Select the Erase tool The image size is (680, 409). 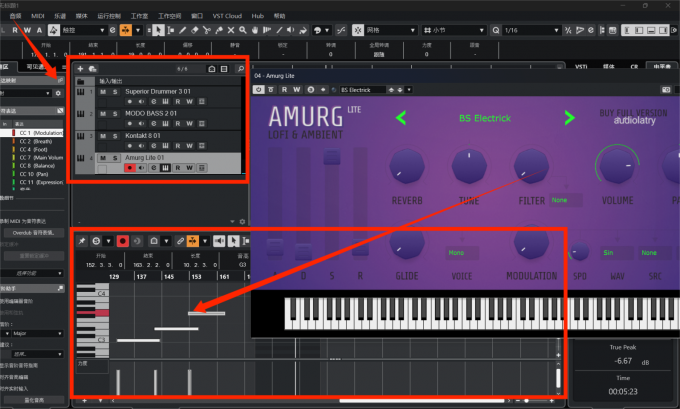(195, 30)
